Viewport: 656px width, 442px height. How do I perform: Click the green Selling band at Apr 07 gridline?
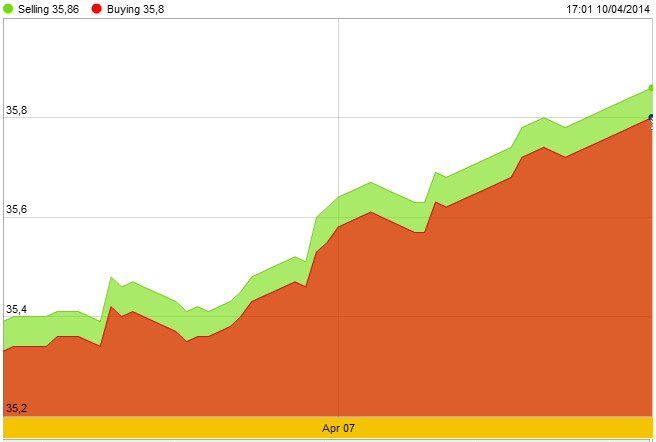coord(339,211)
